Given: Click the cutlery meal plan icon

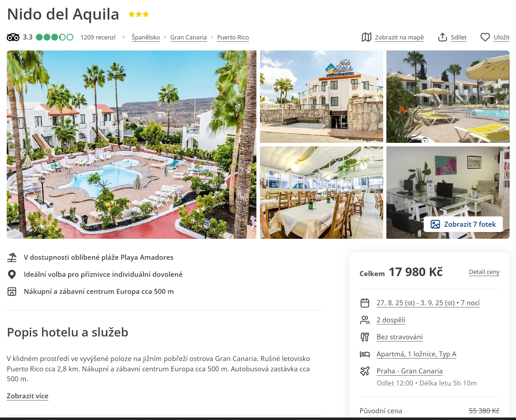Looking at the screenshot, I should pyautogui.click(x=365, y=337).
